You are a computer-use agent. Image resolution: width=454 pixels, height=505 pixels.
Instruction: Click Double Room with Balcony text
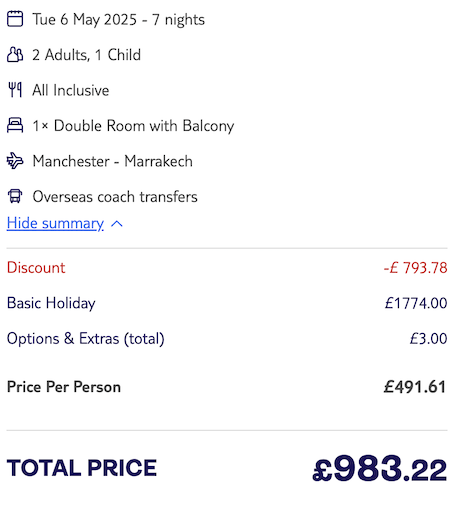pyautogui.click(x=144, y=126)
